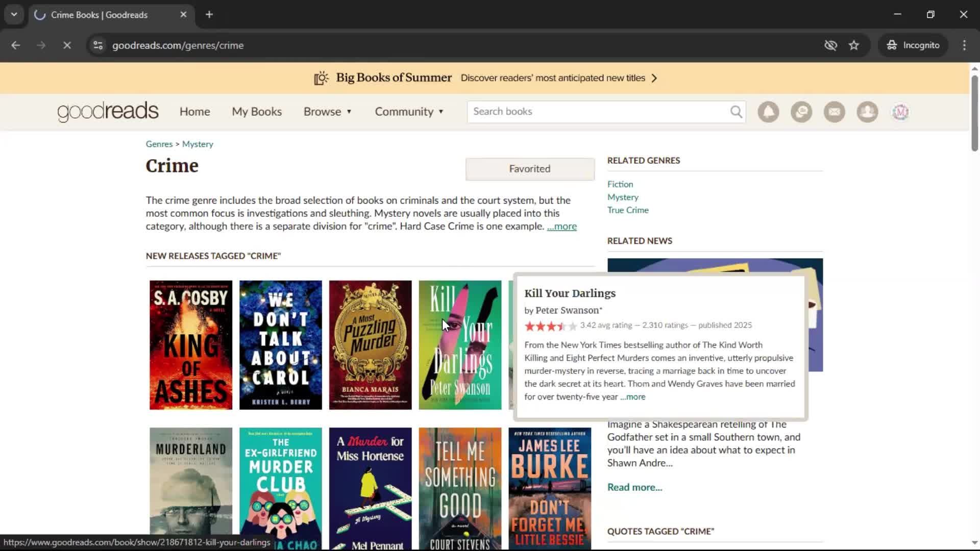Open the friends icon in header
Viewport: 980px width, 551px height.
pos(867,112)
